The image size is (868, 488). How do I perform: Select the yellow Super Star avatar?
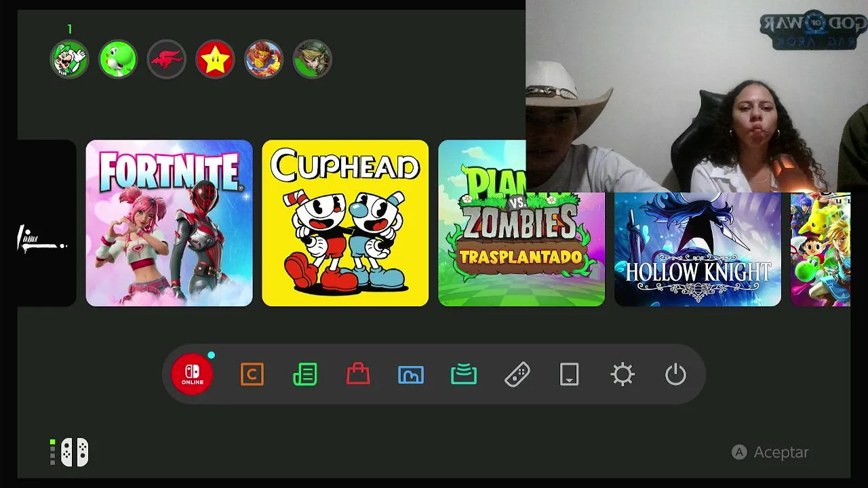coord(215,60)
